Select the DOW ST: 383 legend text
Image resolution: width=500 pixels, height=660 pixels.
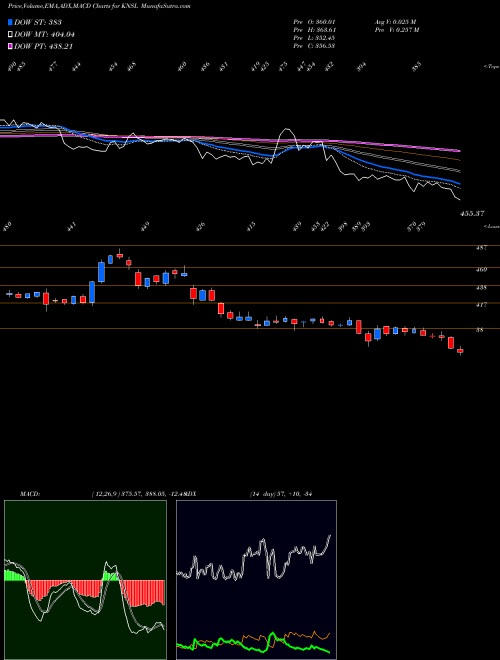pos(38,22)
